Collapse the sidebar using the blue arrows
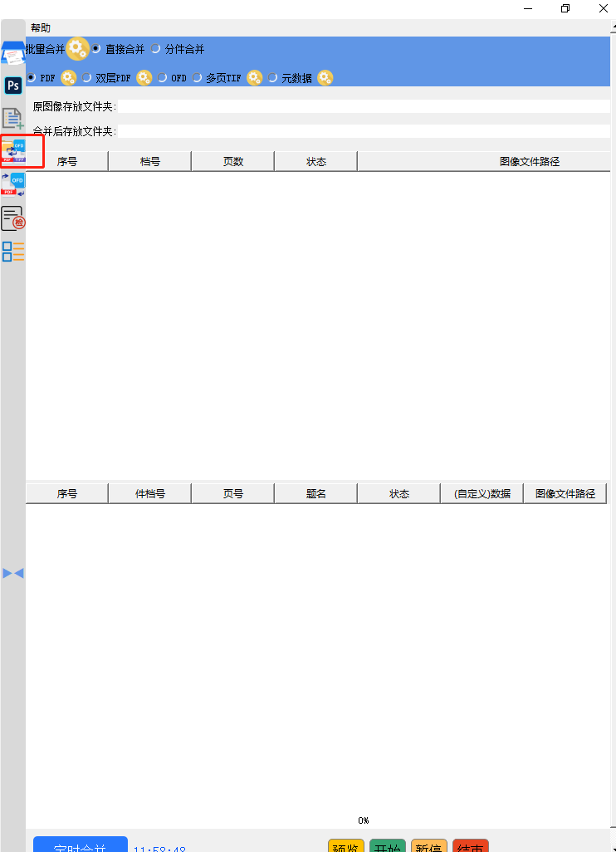The height and width of the screenshot is (852, 616). pos(12,573)
